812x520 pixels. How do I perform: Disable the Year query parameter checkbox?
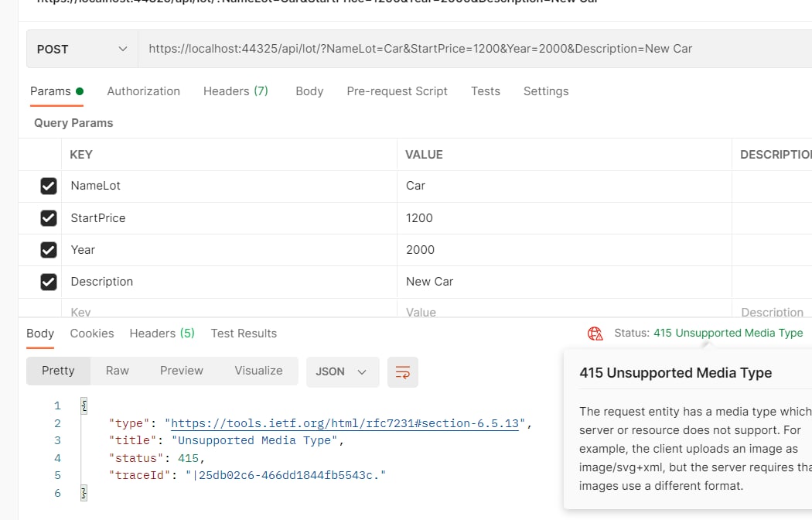click(49, 250)
